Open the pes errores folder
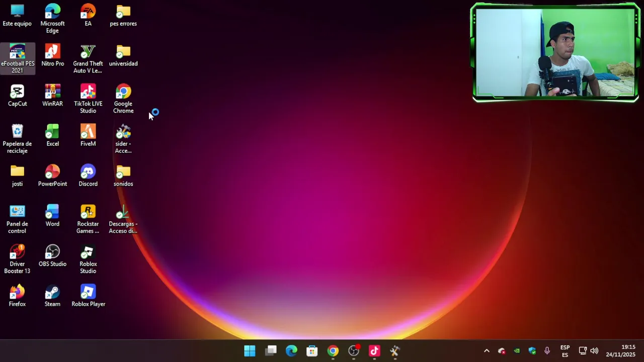The width and height of the screenshot is (644, 362). click(123, 16)
